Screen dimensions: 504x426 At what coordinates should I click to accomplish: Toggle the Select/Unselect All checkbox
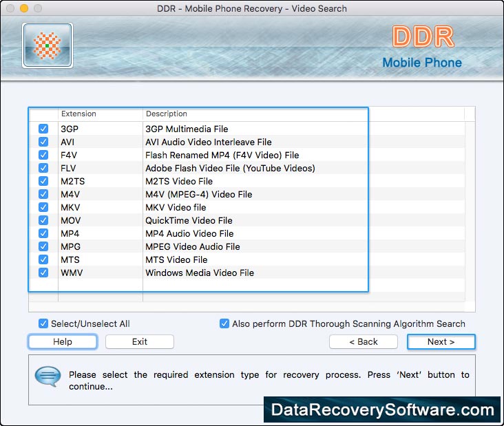click(43, 323)
